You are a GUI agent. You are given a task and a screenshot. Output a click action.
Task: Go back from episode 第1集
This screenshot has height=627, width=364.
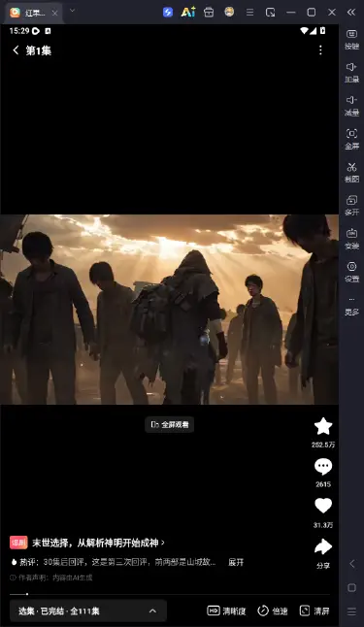tap(16, 49)
